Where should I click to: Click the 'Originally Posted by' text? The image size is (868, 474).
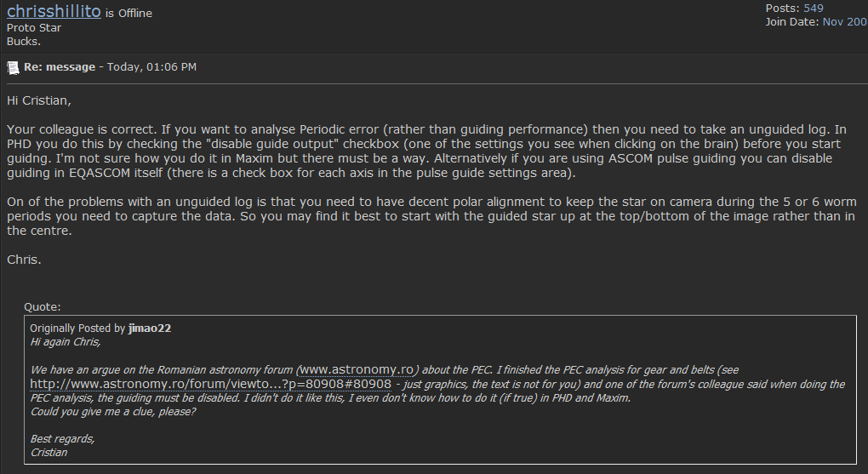[77, 328]
